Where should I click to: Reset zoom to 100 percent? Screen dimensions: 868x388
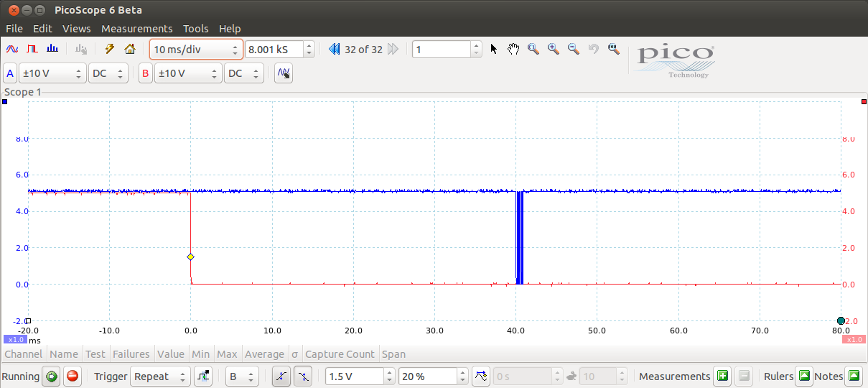pos(613,49)
